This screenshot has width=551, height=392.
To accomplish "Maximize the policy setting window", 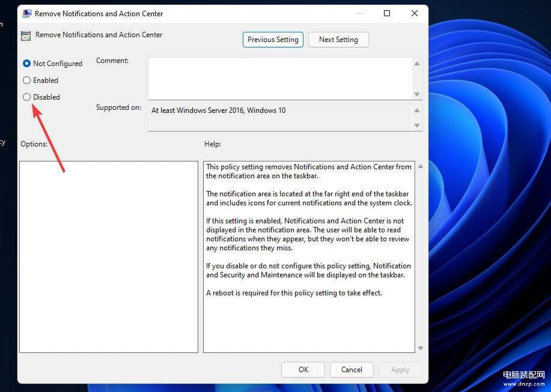I will pyautogui.click(x=387, y=13).
